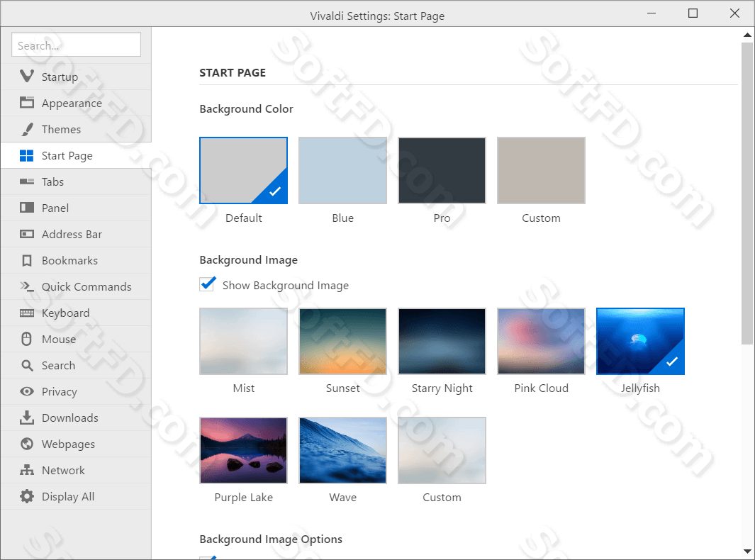The width and height of the screenshot is (755, 560).
Task: Open the Startup settings section
Action: (x=76, y=77)
